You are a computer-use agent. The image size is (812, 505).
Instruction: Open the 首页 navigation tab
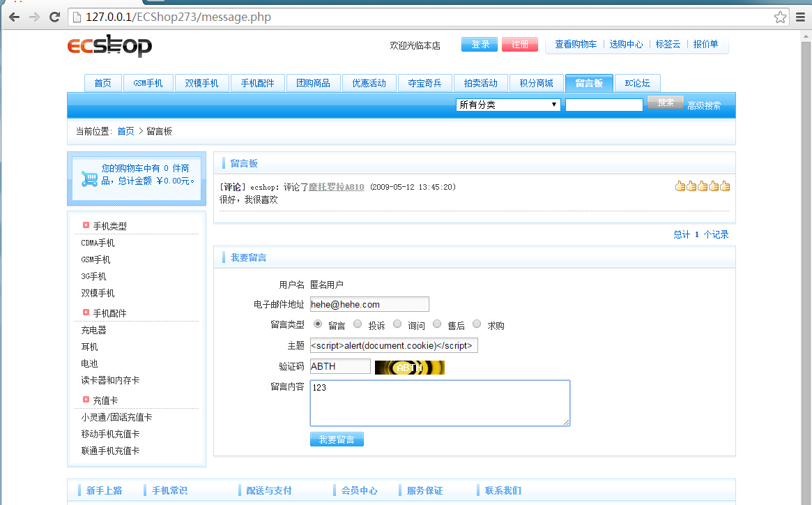click(102, 83)
